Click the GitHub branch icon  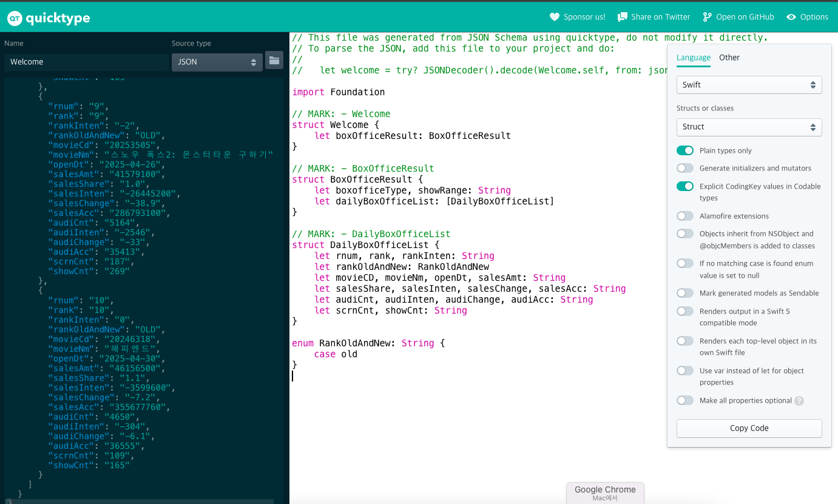pyautogui.click(x=707, y=17)
